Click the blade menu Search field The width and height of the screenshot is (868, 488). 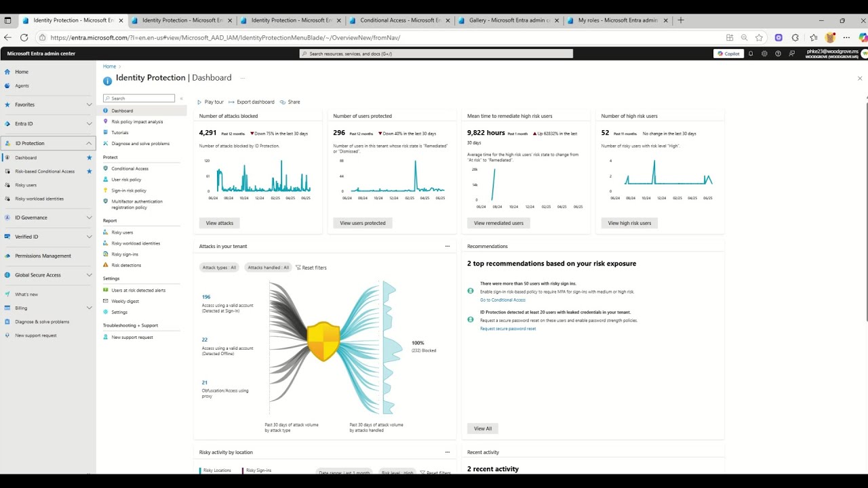(x=139, y=98)
